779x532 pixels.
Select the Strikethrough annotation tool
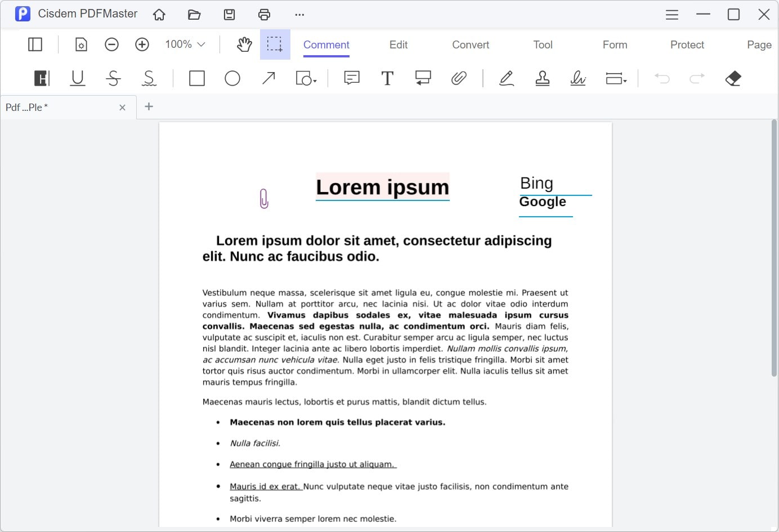[113, 78]
